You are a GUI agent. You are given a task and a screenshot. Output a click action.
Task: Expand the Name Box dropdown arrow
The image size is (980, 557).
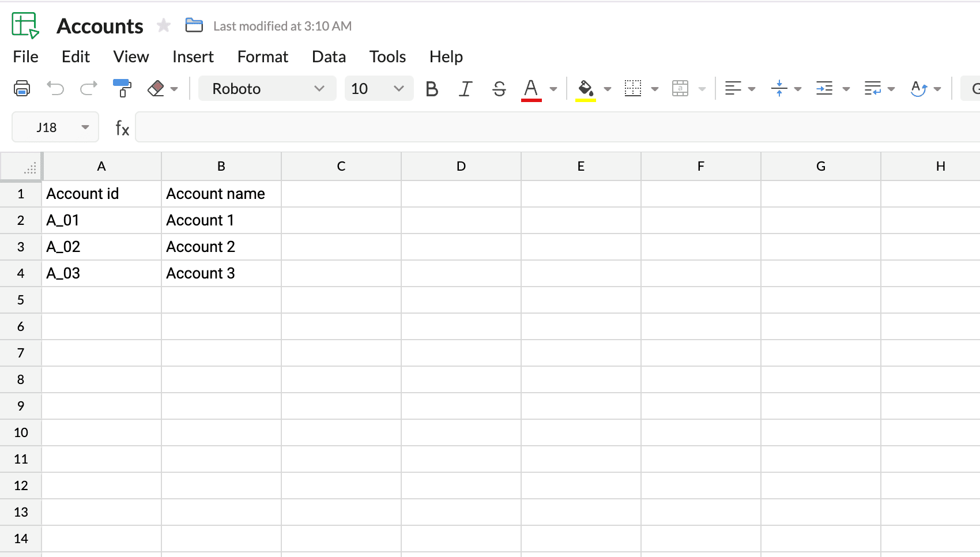(85, 127)
